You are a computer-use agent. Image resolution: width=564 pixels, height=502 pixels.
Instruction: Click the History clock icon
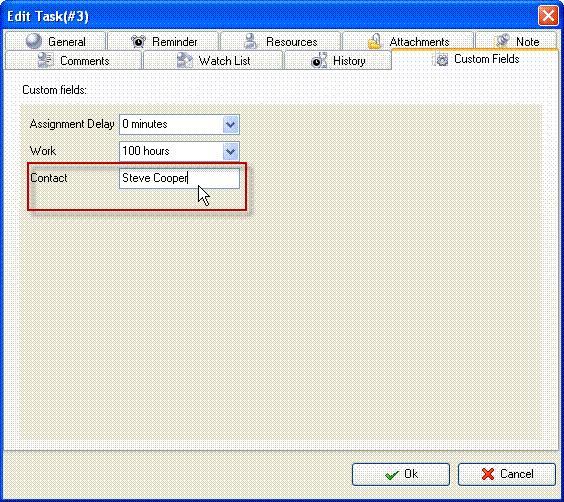319,60
